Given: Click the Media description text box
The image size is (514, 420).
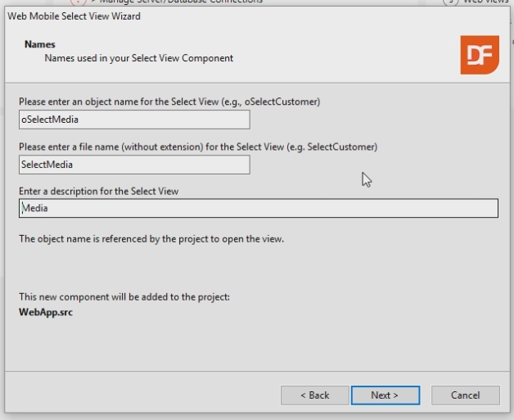Looking at the screenshot, I should 259,209.
